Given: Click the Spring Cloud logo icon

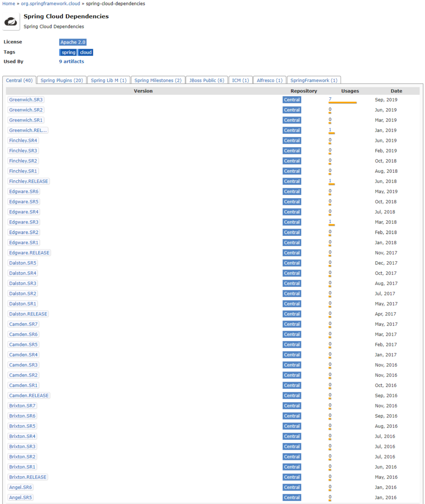Looking at the screenshot, I should click(x=11, y=22).
